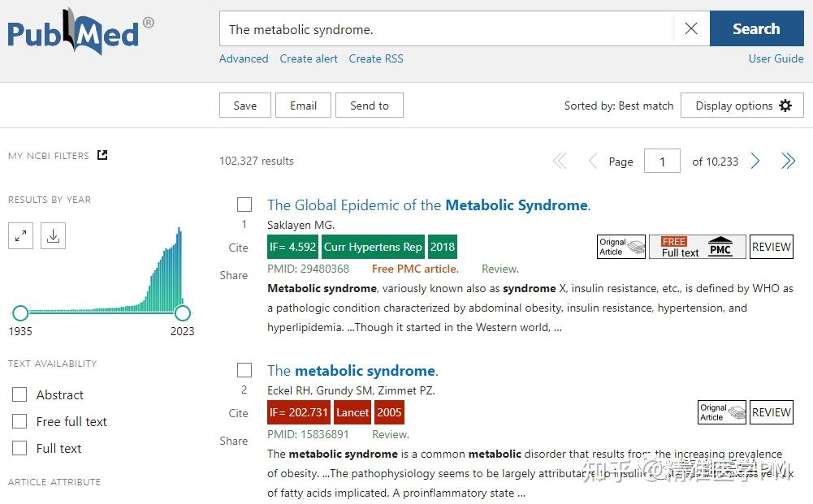Click the PubMed logo
The image size is (813, 504).
[x=73, y=32]
